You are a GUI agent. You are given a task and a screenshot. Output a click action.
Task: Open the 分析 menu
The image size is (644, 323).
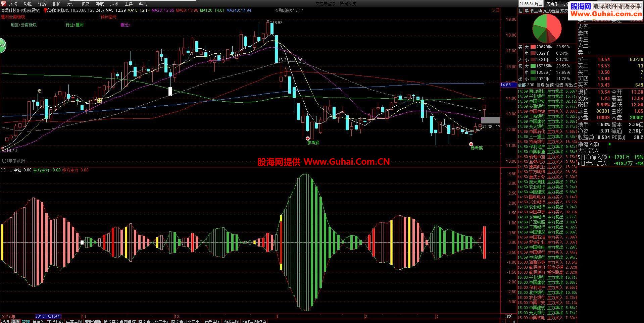click(x=71, y=4)
